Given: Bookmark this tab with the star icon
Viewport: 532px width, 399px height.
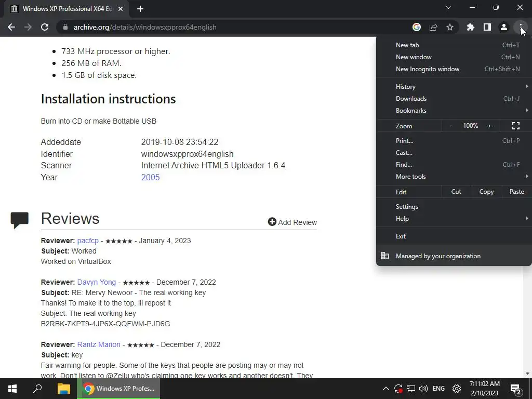Looking at the screenshot, I should [x=450, y=27].
